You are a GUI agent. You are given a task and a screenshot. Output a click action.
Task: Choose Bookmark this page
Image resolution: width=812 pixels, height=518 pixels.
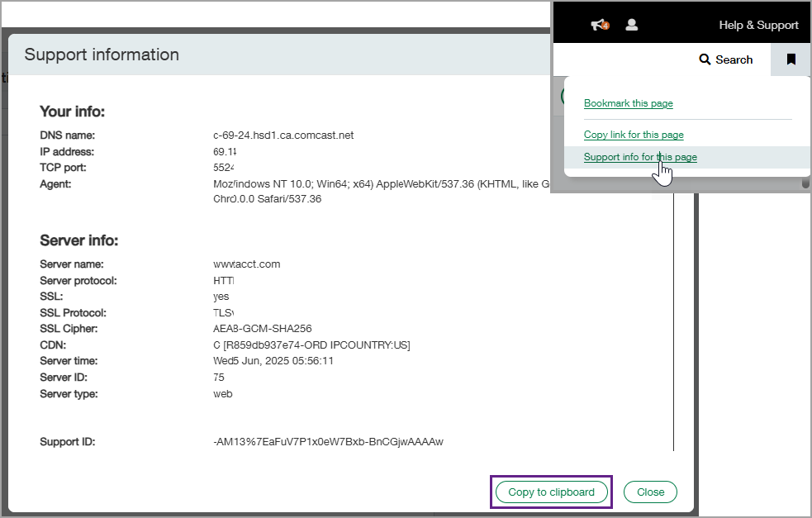click(x=628, y=103)
